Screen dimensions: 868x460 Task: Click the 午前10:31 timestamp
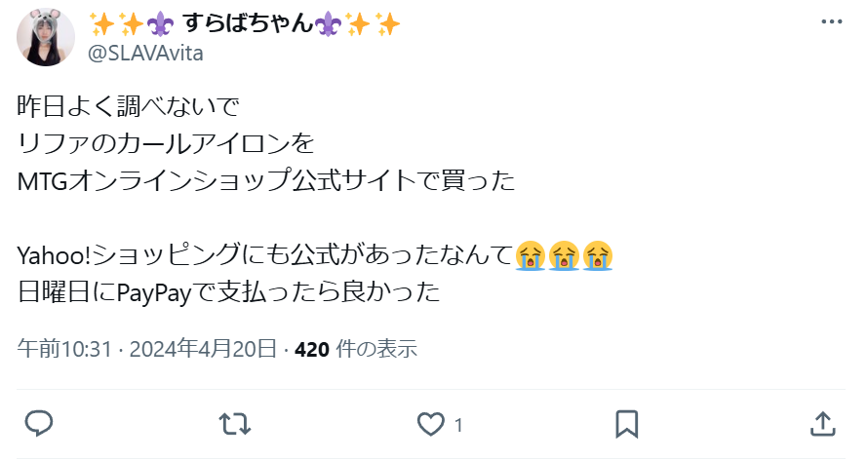click(x=64, y=349)
